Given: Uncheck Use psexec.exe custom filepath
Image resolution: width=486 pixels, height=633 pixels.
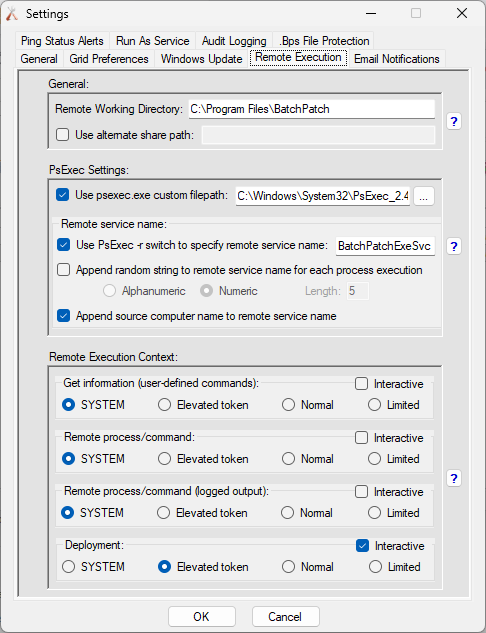Looking at the screenshot, I should tap(63, 195).
